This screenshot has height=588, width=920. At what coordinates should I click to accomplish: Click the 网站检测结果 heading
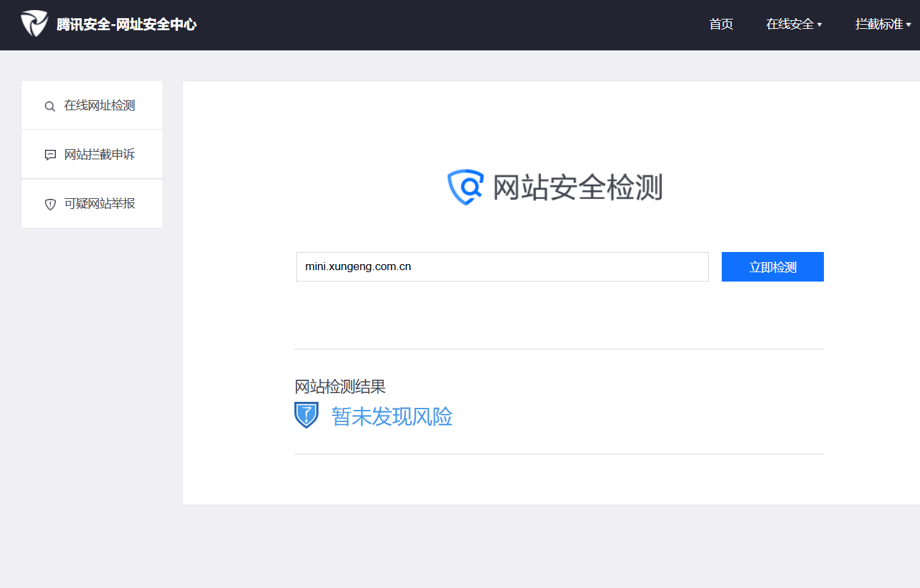(x=340, y=386)
